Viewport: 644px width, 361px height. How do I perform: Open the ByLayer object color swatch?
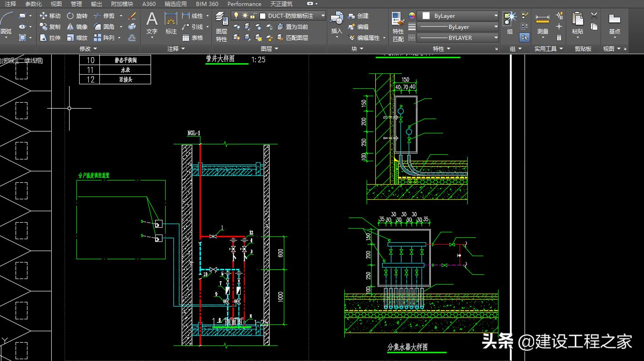(x=426, y=16)
